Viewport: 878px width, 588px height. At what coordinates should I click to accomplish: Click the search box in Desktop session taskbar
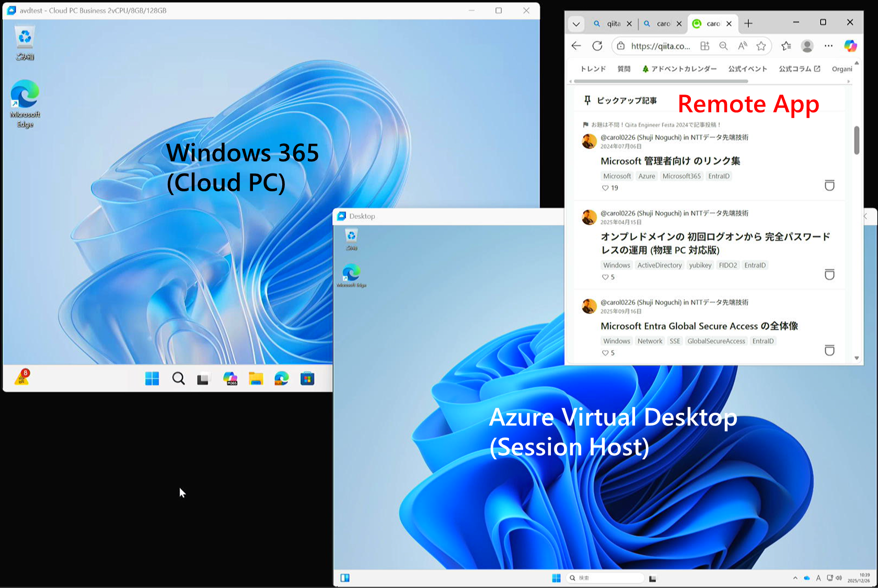click(605, 578)
